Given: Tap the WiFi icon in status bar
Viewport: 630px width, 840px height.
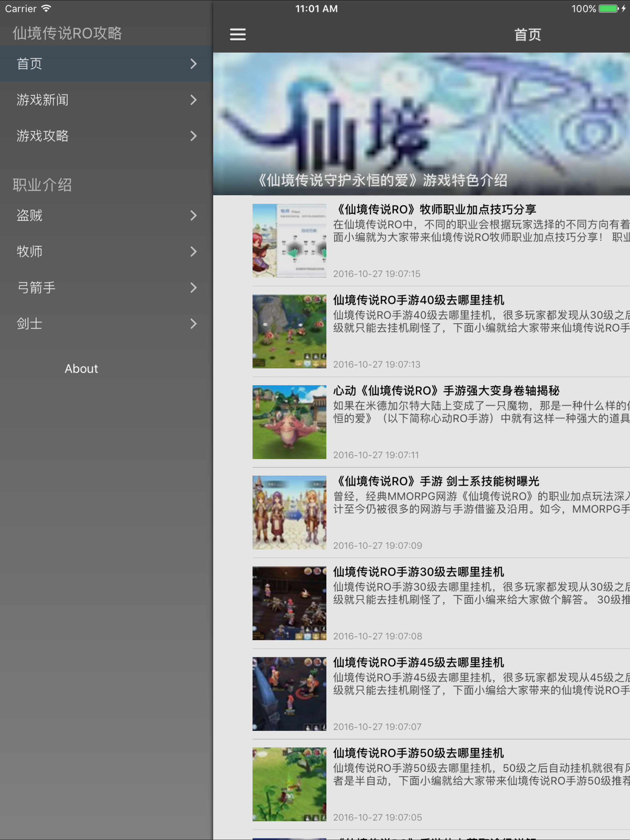Looking at the screenshot, I should tap(46, 8).
